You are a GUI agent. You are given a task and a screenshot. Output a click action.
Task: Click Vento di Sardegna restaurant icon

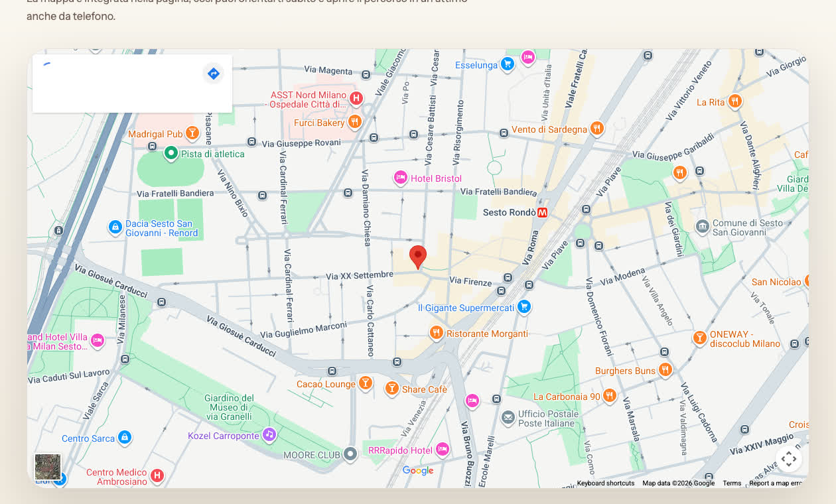597,128
